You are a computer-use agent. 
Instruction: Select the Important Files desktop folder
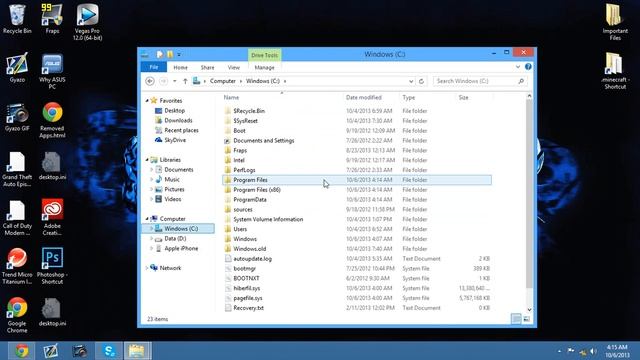coord(615,22)
